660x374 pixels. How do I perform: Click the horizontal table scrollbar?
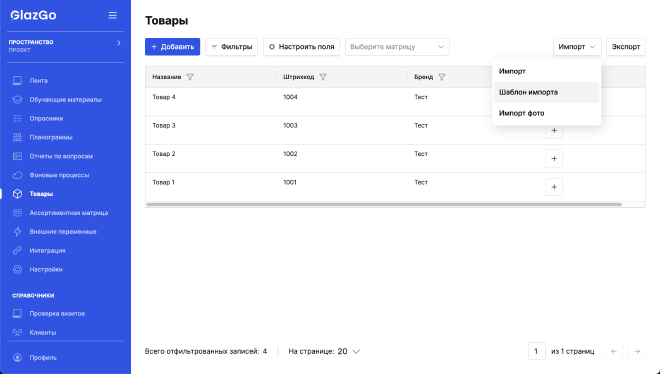[384, 204]
